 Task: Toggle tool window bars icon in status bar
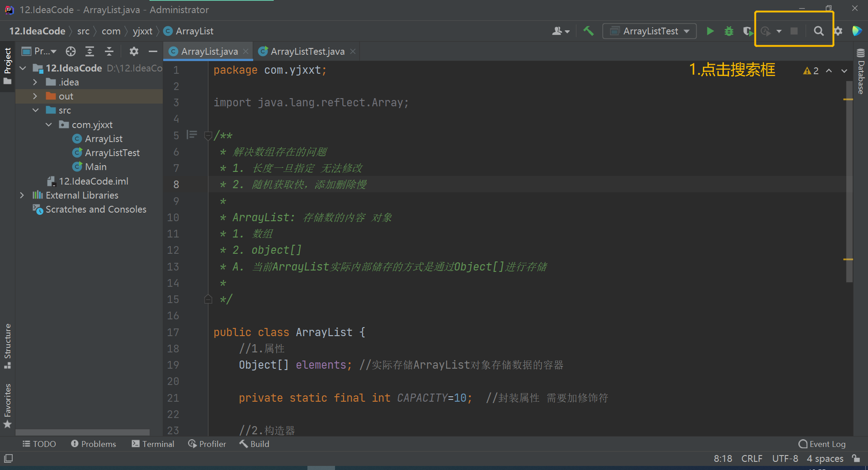click(x=8, y=459)
